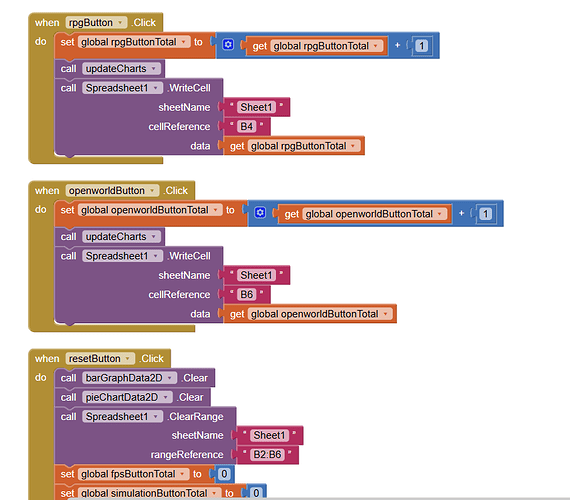
Task: Click the blue mutator gear on openworldButtonTotal addition block
Action: tap(260, 213)
